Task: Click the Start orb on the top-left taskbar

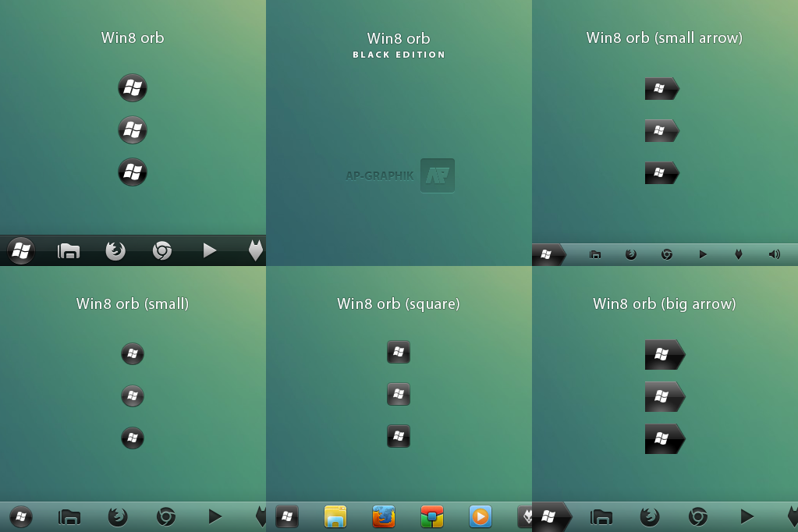Action: pos(20,250)
